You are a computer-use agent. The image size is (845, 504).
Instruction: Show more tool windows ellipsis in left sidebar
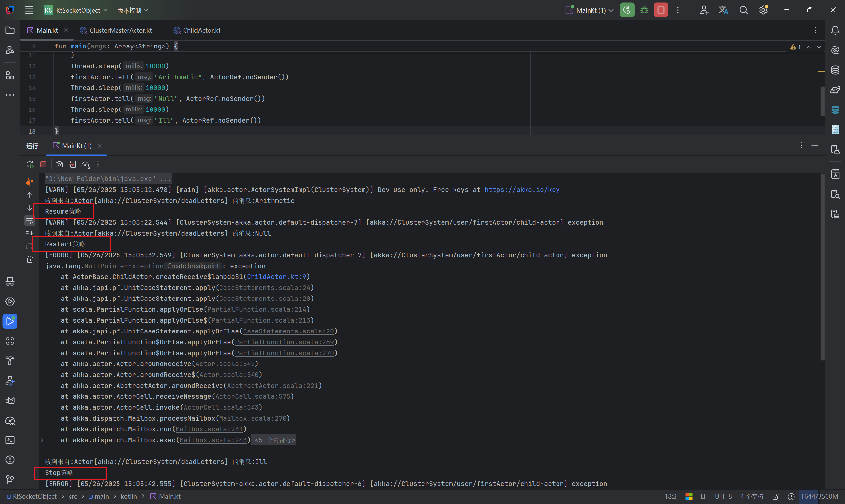point(10,95)
